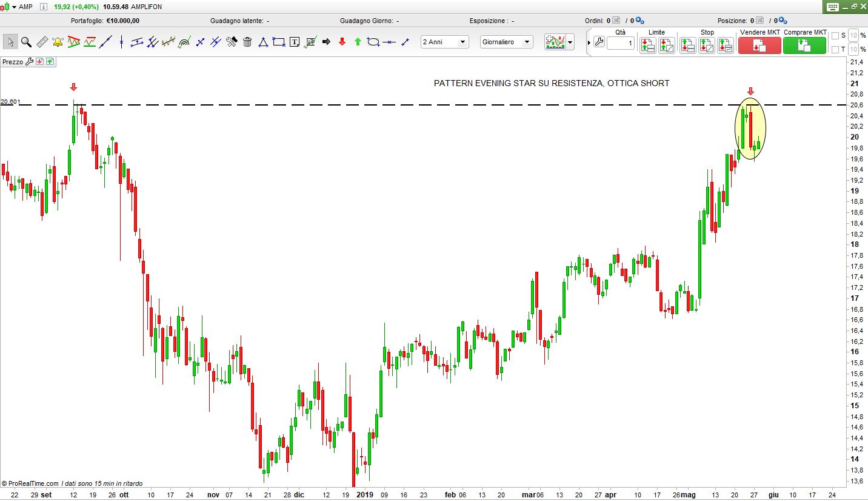
Task: Click the Qtà quantity input field
Action: (621, 44)
